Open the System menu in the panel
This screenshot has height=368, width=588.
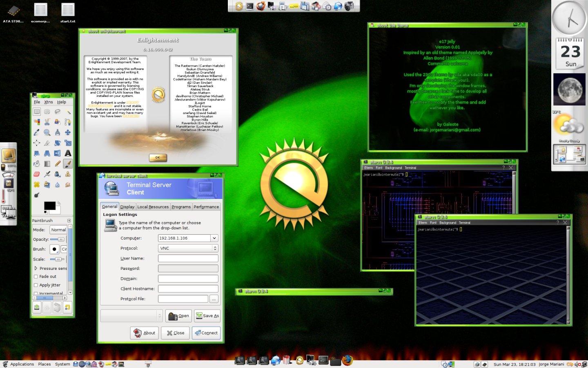[x=62, y=364]
